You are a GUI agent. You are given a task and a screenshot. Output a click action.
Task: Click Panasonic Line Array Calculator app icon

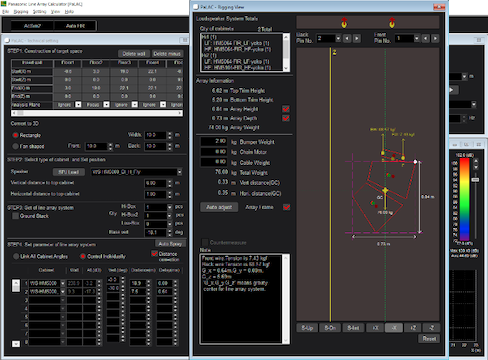(4, 4)
